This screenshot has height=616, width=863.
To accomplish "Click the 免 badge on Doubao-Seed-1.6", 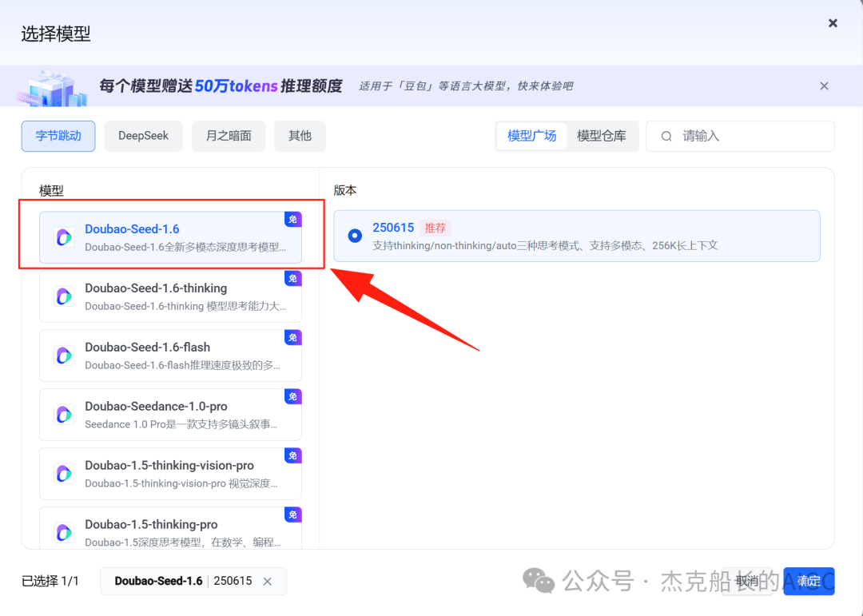I will [292, 219].
